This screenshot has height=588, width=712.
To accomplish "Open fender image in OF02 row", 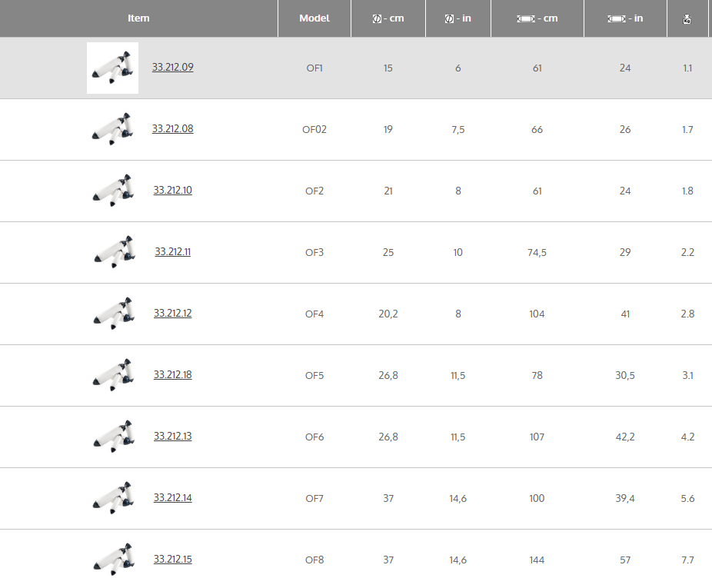I will pos(112,129).
